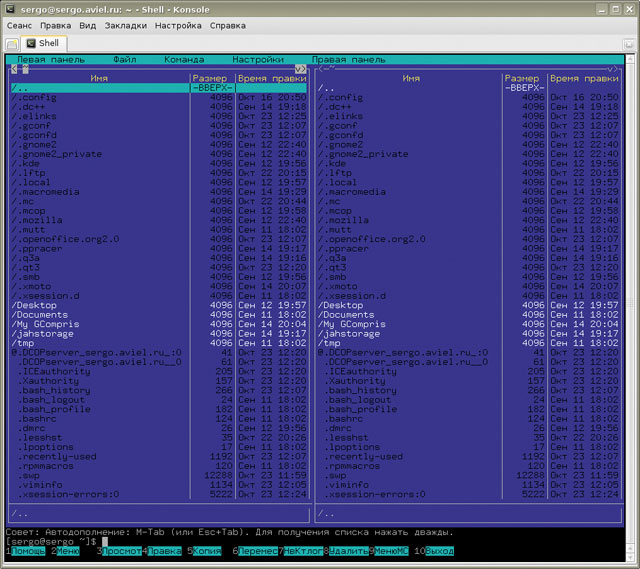Open MC menu Файл
Viewport: 640px width, 569px height.
coord(125,60)
